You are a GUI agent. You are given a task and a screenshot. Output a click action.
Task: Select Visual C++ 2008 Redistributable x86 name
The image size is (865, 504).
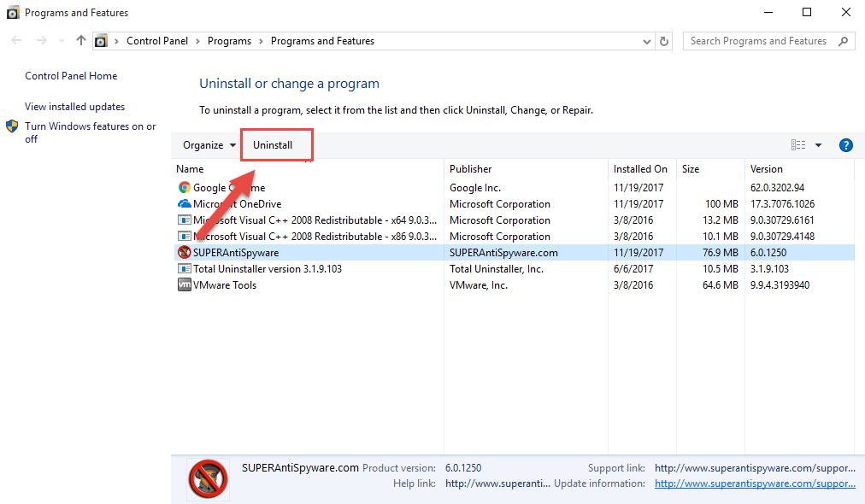pos(315,236)
